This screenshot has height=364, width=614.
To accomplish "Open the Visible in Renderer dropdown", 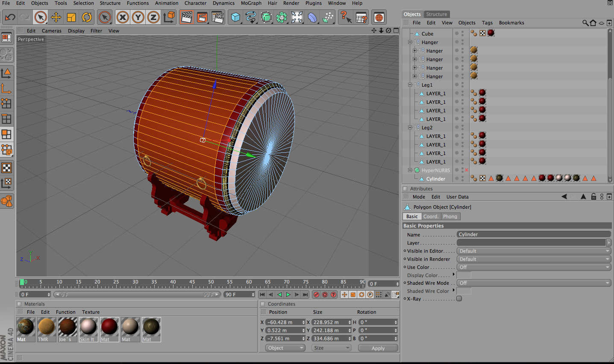I will point(534,259).
